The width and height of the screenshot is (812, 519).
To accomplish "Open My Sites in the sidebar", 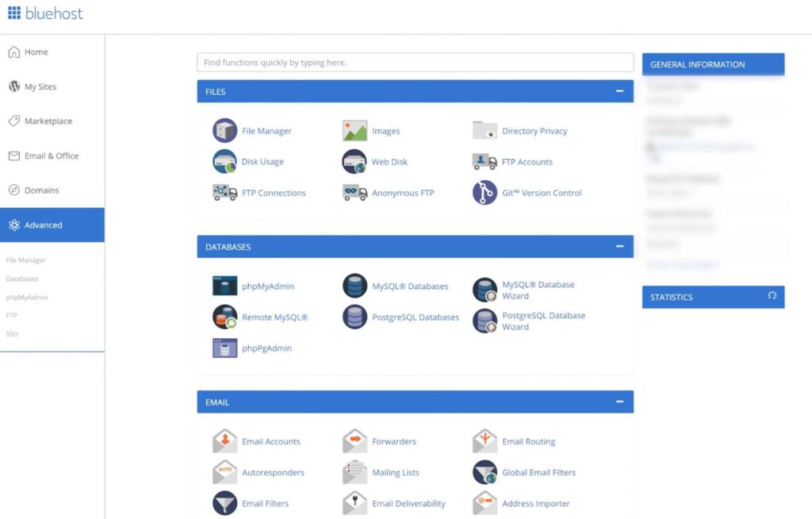I will pos(52,86).
